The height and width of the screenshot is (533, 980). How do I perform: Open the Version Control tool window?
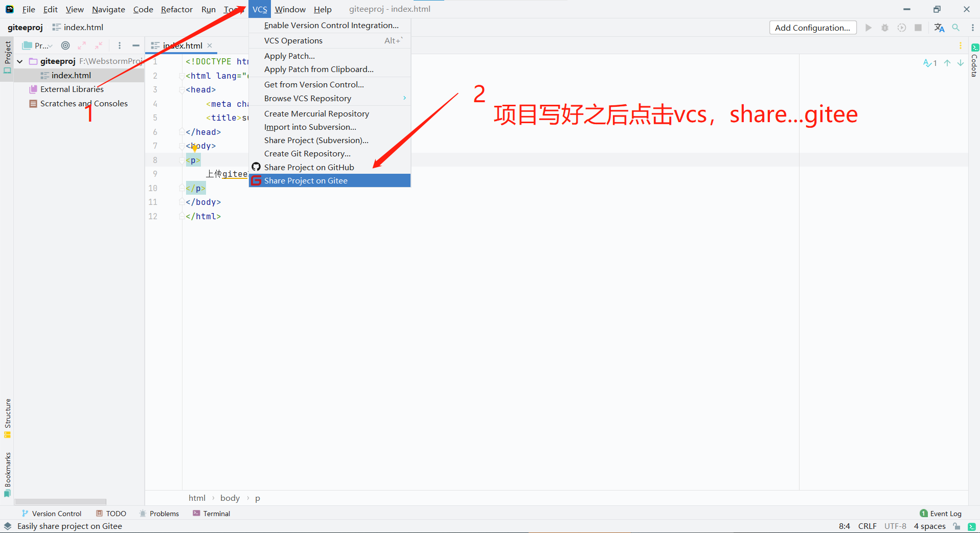click(x=52, y=514)
